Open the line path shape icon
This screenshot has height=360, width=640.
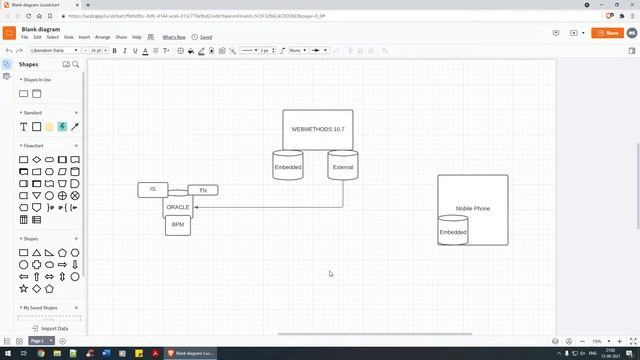pyautogui.click(x=282, y=51)
